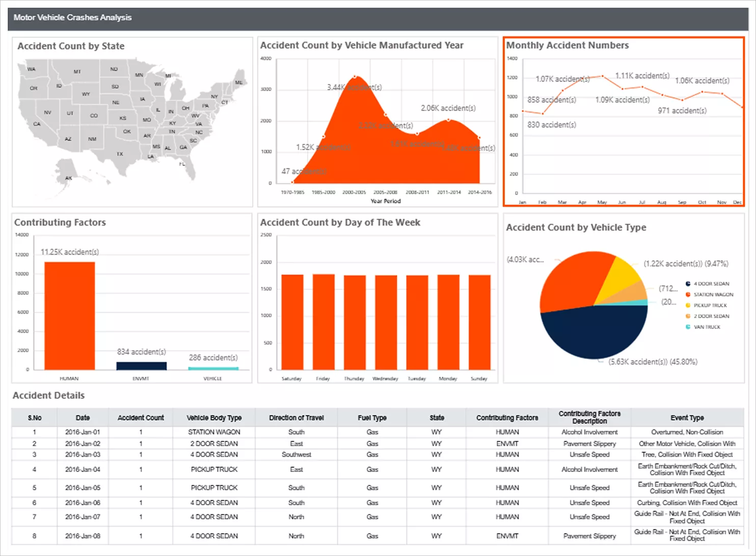This screenshot has height=556, width=756.
Task: Toggle the 2 DOOR SEDAN legend entry
Action: [708, 316]
